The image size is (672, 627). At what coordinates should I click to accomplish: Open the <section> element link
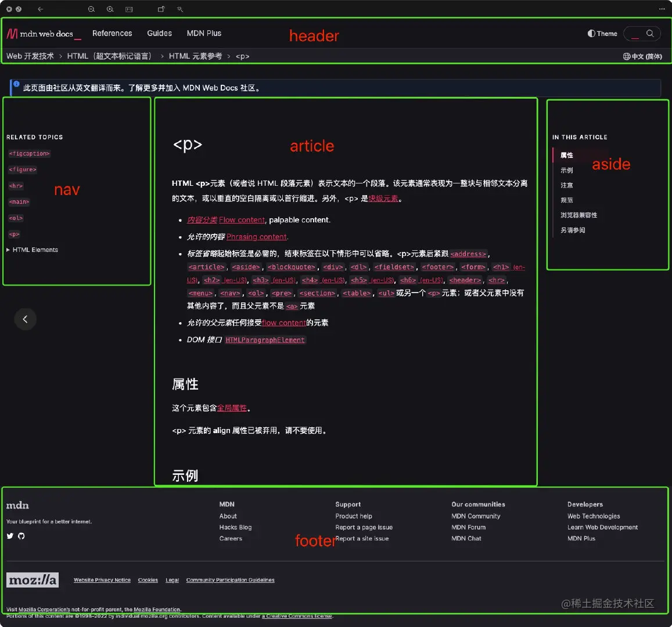click(x=317, y=293)
